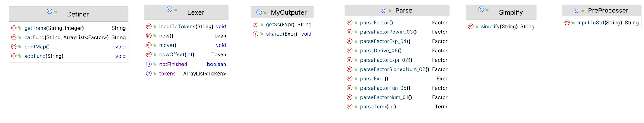Click property icon of notFinished in Lexer

click(149, 64)
